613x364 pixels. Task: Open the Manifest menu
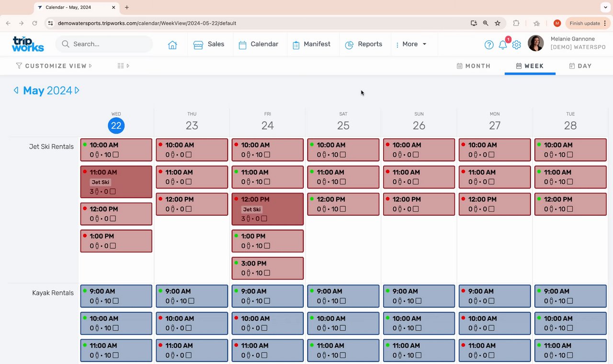click(x=311, y=44)
